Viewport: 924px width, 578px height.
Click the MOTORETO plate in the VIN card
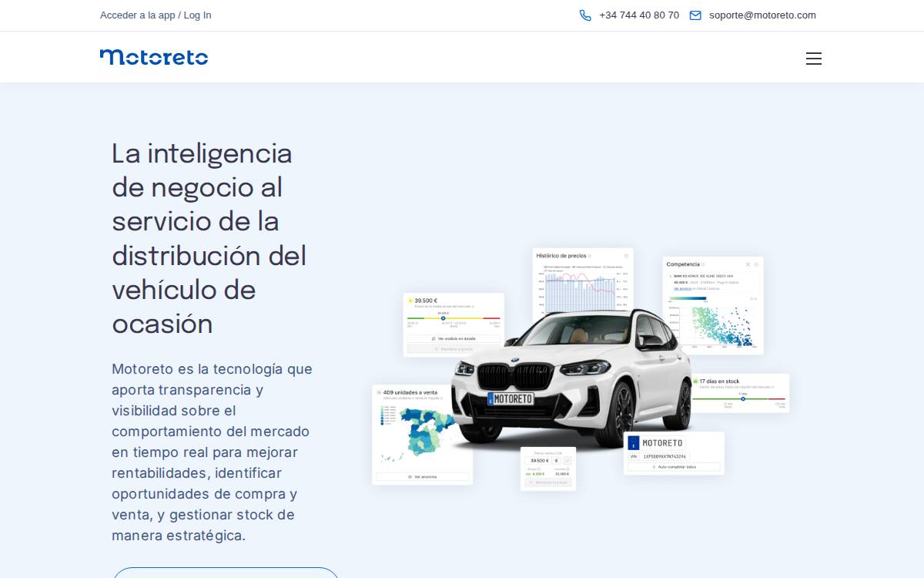(x=656, y=443)
